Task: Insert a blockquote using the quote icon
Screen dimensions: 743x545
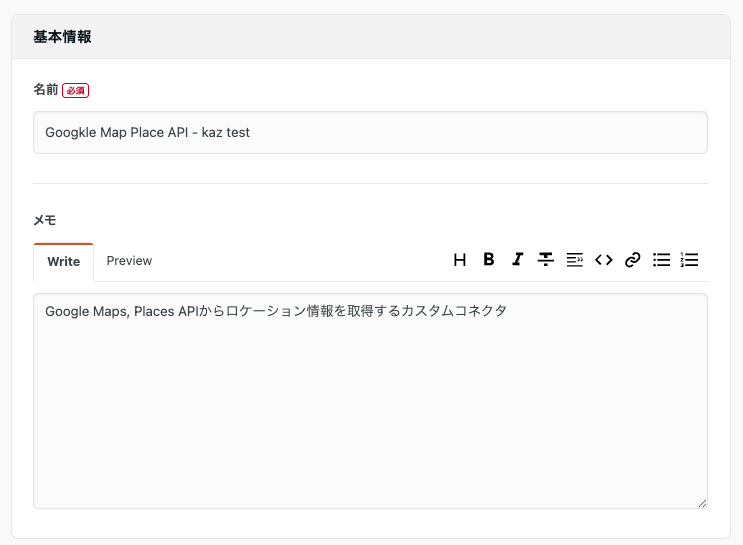Action: pyautogui.click(x=574, y=260)
